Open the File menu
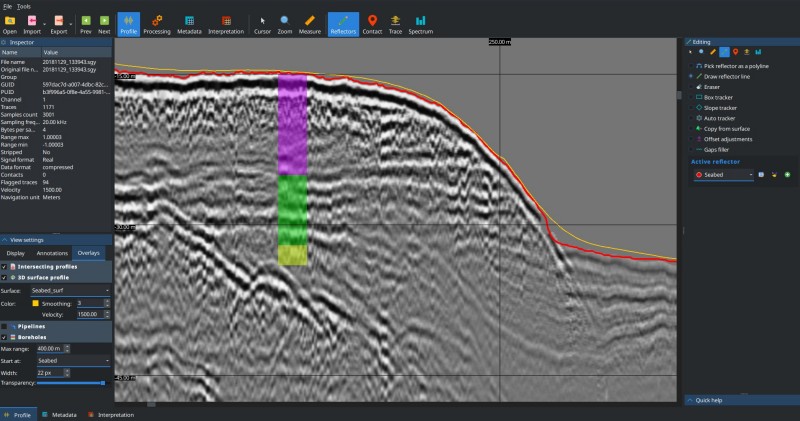Image resolution: width=800 pixels, height=421 pixels. point(7,7)
